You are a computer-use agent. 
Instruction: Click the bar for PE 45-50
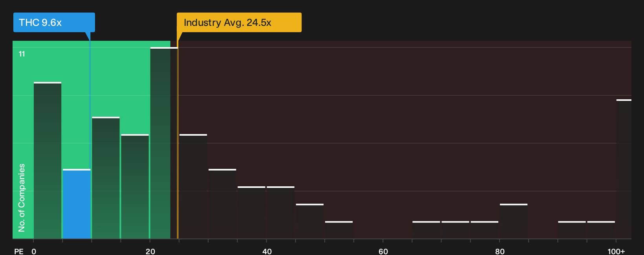[x=310, y=221]
